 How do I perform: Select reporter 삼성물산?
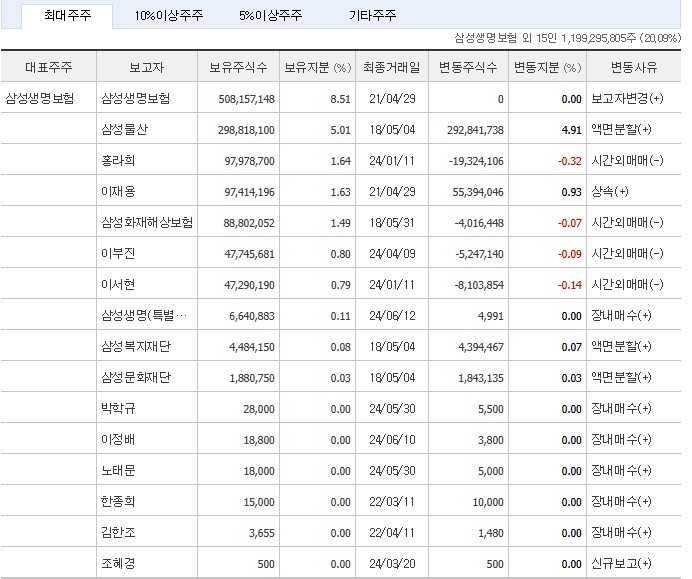click(x=124, y=129)
